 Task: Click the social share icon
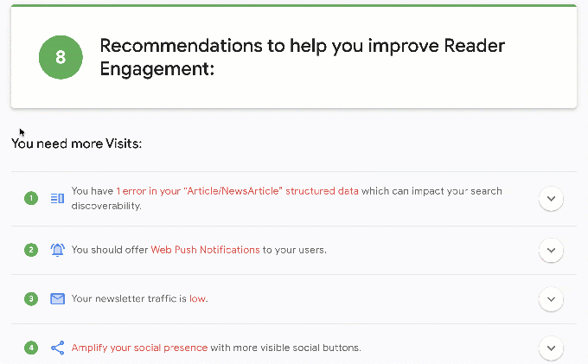coord(57,348)
